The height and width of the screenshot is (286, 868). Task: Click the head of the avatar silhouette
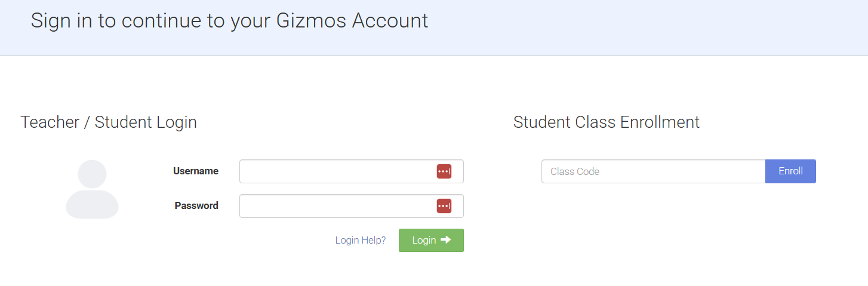[92, 174]
